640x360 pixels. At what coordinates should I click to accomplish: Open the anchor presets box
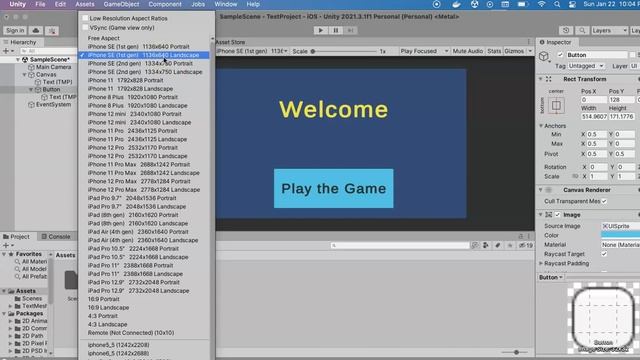click(556, 105)
